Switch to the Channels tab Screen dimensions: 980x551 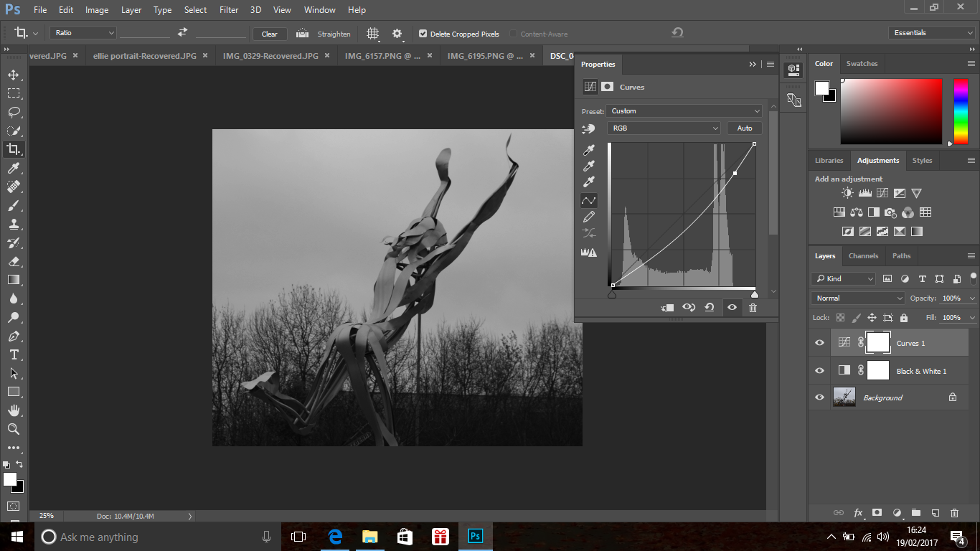coord(863,256)
